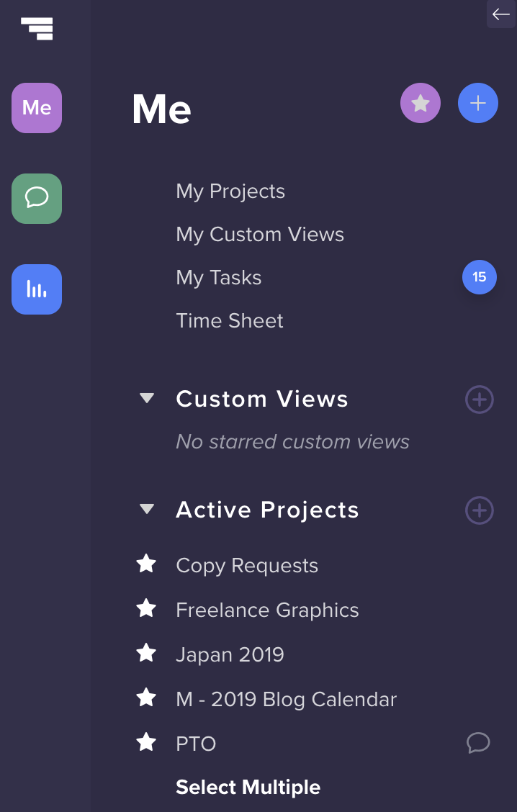The image size is (517, 812).
Task: Collapse sidebar with the back arrow
Action: pyautogui.click(x=501, y=14)
